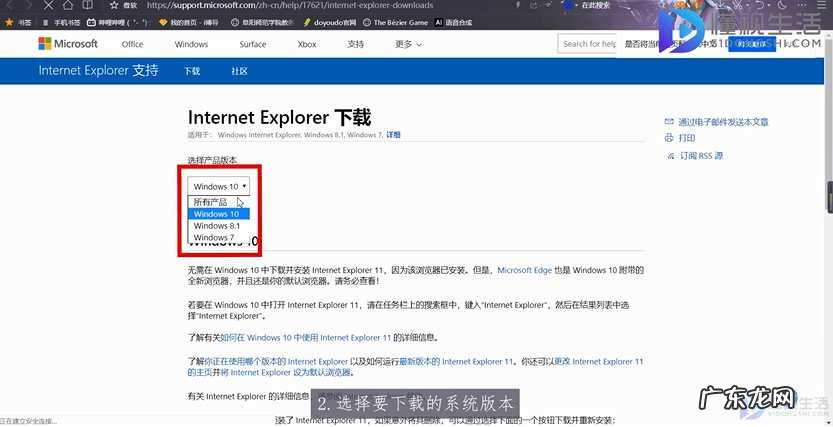Open the Windows 10 product version dropdown
Viewport: 833px width, 427px height.
coord(218,186)
